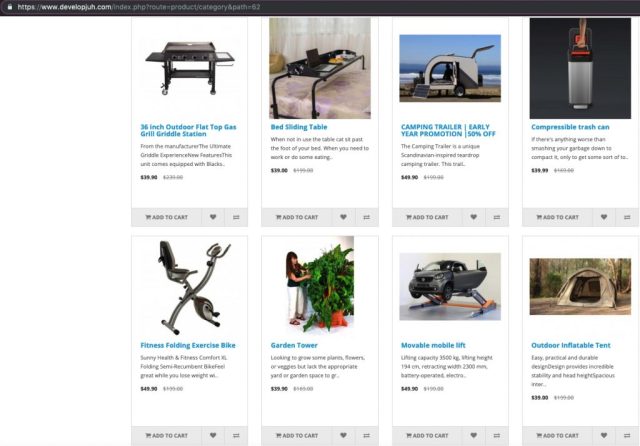Add Garden Tower to cart
Viewport: 640px width, 446px height.
[297, 435]
